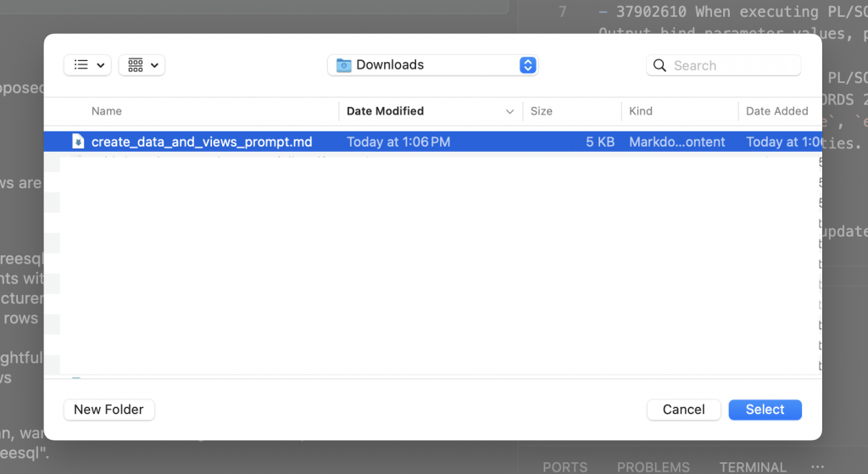Open the PORTS tab in background editor
Image resolution: width=868 pixels, height=474 pixels.
(565, 467)
